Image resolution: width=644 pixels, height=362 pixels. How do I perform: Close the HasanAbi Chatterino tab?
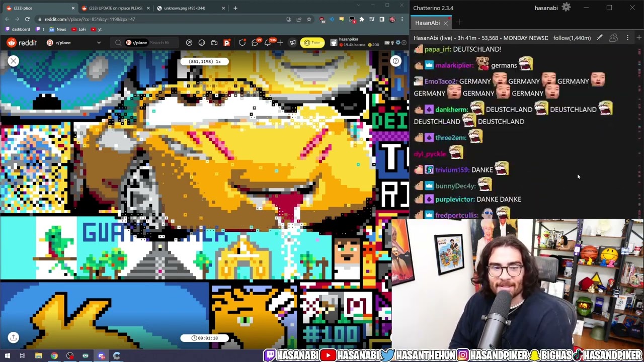(446, 23)
